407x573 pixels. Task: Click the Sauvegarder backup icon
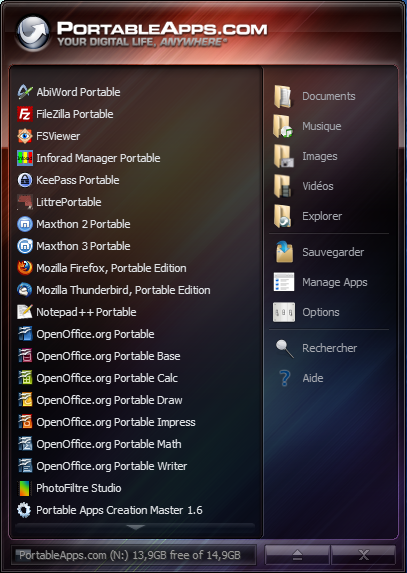pos(284,252)
